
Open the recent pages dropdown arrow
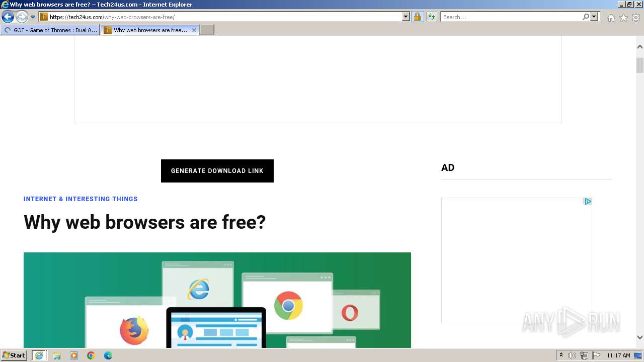tap(33, 17)
